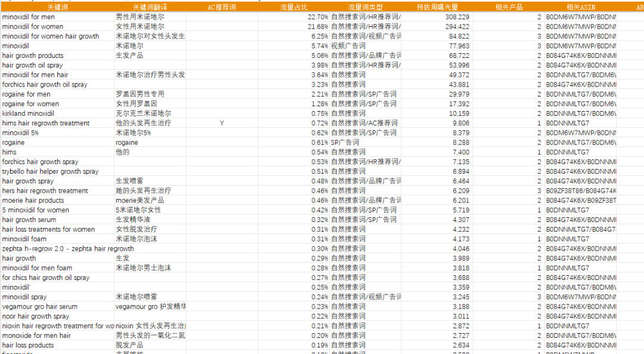Select the weekly exposure value 2,634
Viewport: 644px width, 354px height.
tap(437, 345)
